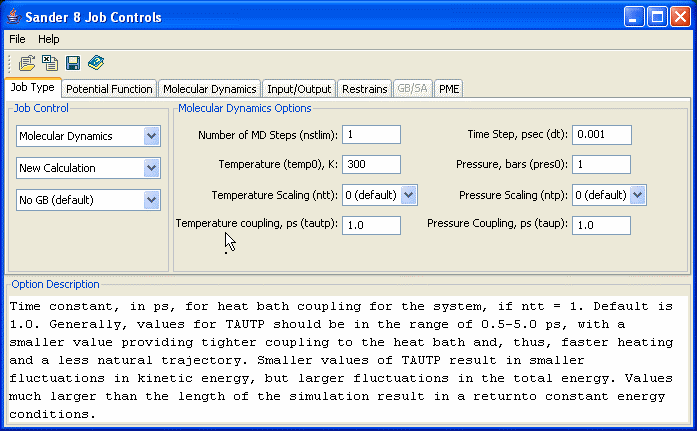Click the Java coffee cup title icon
Image resolution: width=697 pixels, height=431 pixels.
(14, 17)
